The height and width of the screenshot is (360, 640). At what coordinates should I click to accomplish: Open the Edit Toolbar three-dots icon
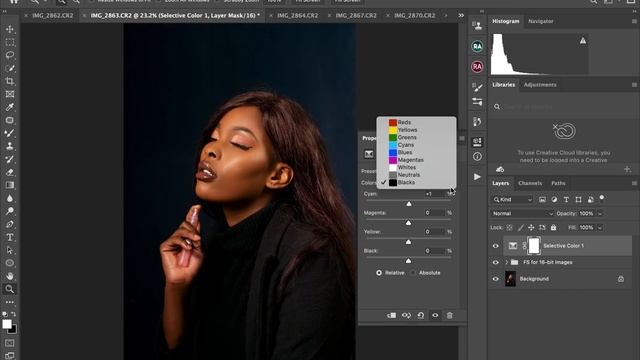click(10, 302)
